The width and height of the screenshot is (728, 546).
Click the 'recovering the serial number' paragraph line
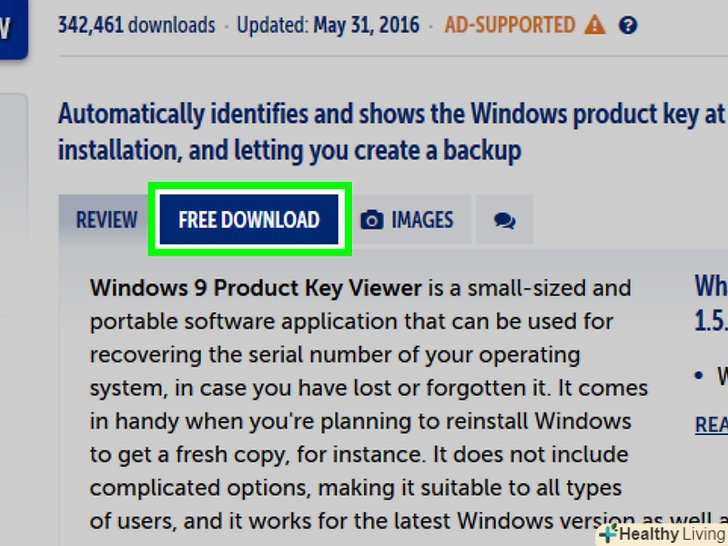point(334,355)
